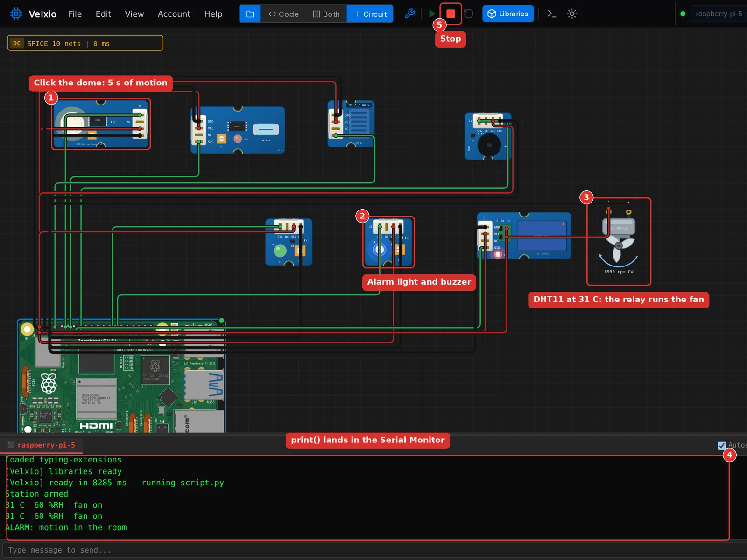Click the Velxio chip logo
Viewport: 747px width, 560px height.
[16, 14]
